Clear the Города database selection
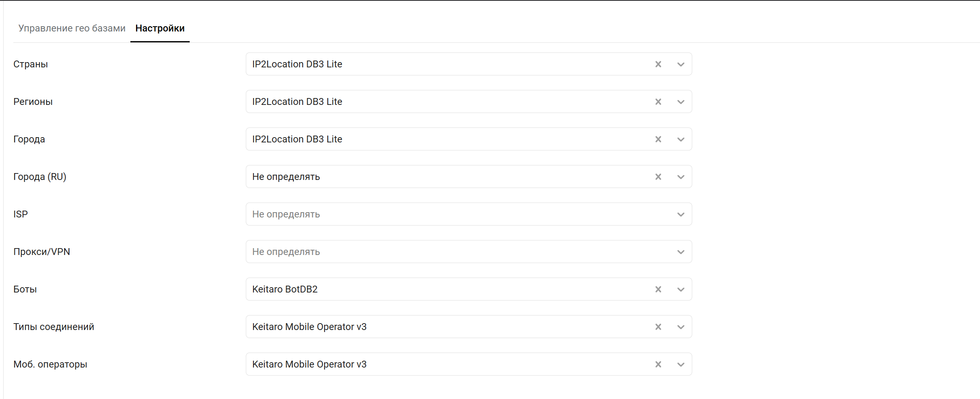 (x=658, y=139)
